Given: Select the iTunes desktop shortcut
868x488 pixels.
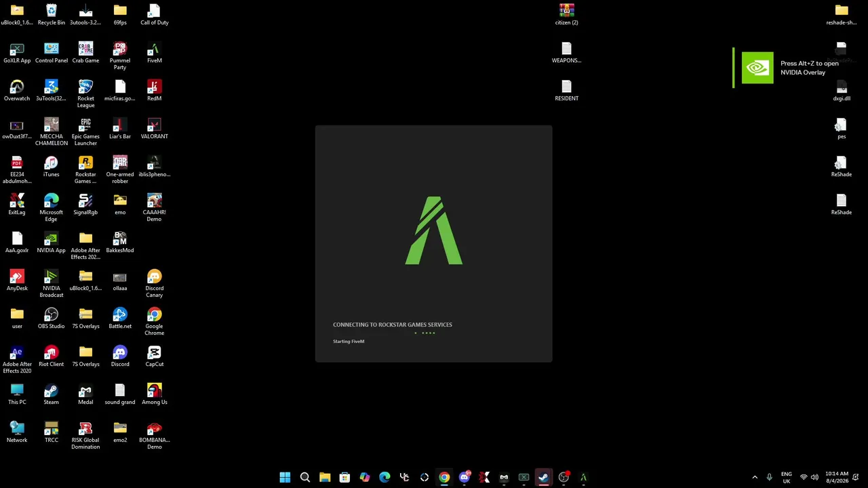Looking at the screenshot, I should [x=52, y=166].
